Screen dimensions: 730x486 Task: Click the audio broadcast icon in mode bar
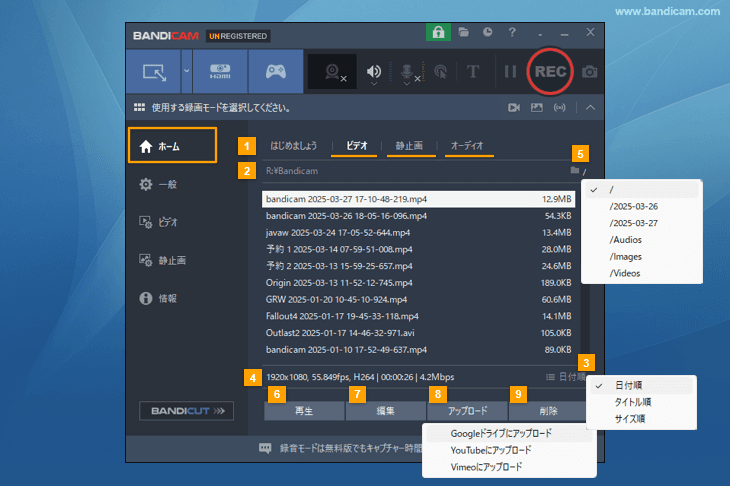[560, 108]
